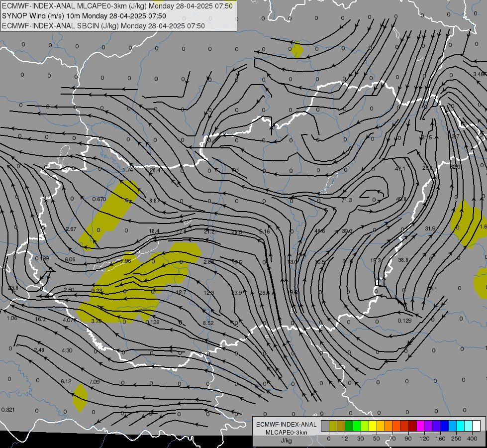Click the 4.07 grid value
The width and height of the screenshot is (487, 448).
pyautogui.click(x=68, y=320)
